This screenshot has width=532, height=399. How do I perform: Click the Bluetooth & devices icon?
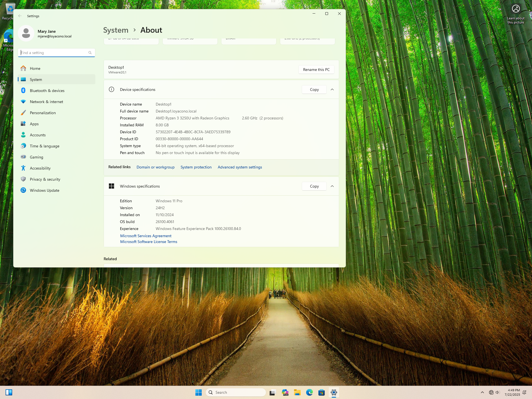[x=23, y=91]
